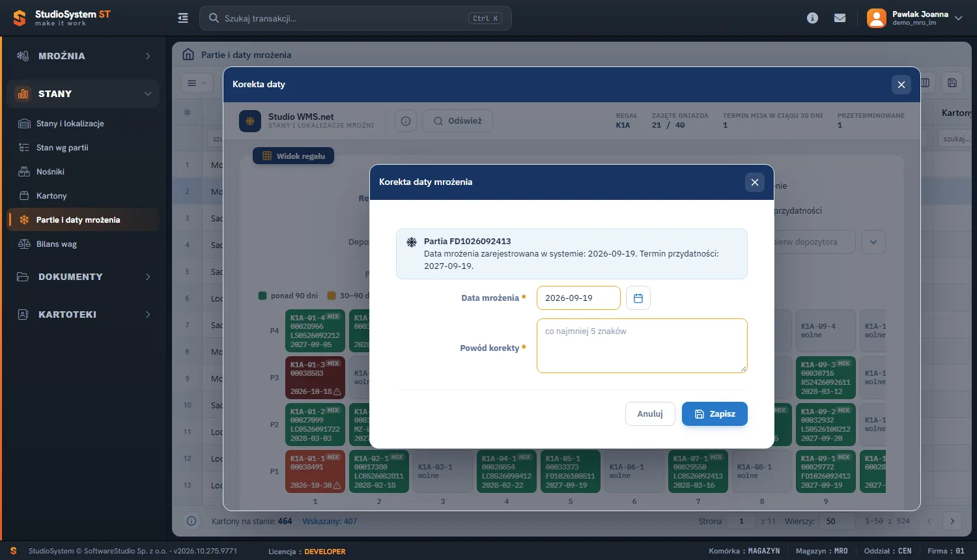The width and height of the screenshot is (977, 560).
Task: Click the Zapisz button
Action: coord(715,414)
